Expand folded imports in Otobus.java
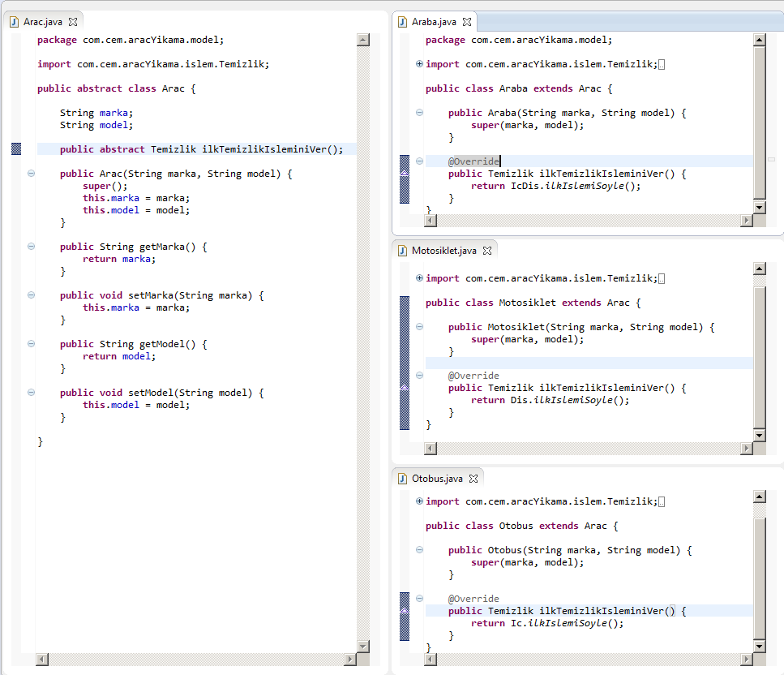784x675 pixels. 419,501
